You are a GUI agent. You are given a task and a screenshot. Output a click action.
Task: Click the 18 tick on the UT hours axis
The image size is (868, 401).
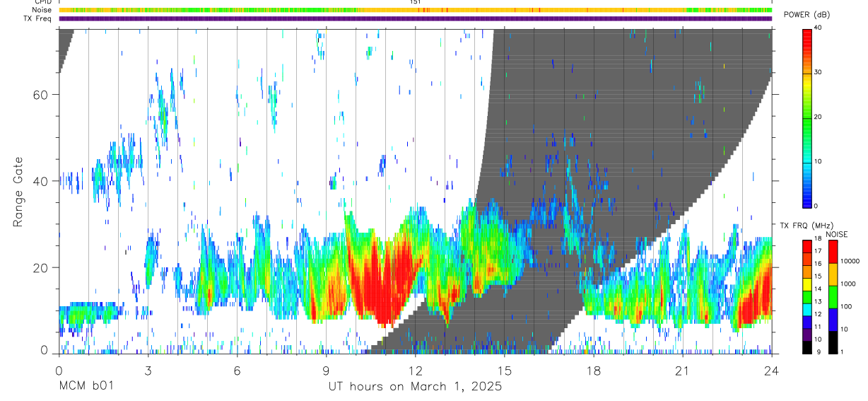pyautogui.click(x=593, y=370)
